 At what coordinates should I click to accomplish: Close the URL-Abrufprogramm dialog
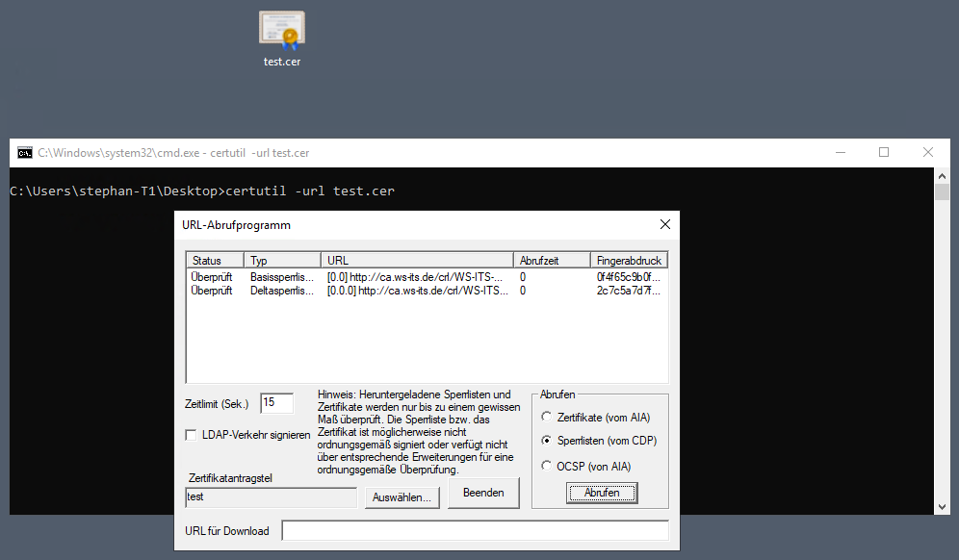[x=665, y=224]
